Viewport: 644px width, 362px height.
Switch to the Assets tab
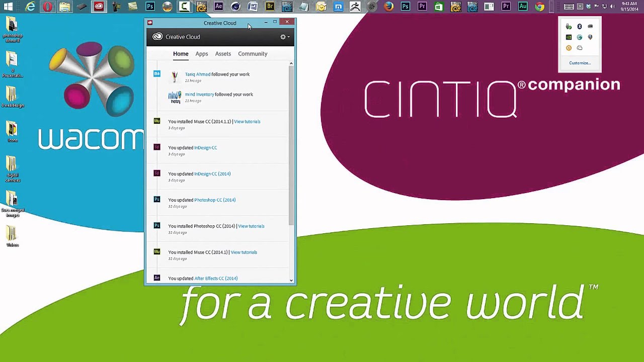pyautogui.click(x=223, y=54)
